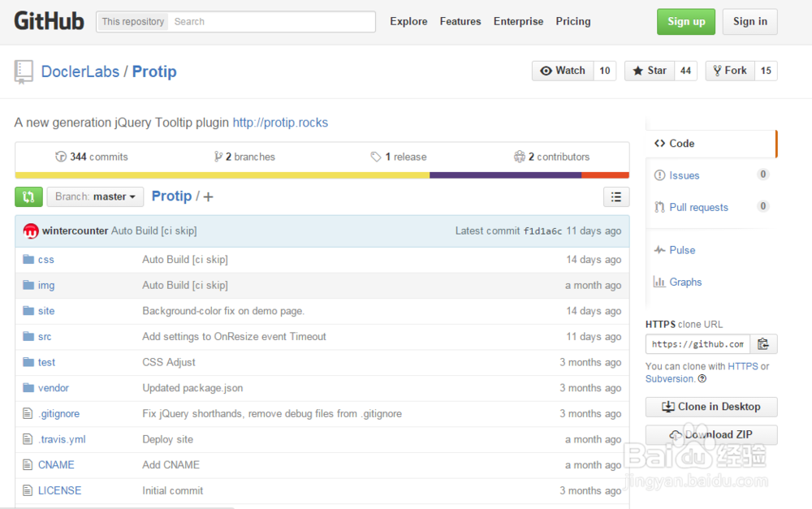
Task: Open contributors via the contributors icon
Action: (x=518, y=156)
